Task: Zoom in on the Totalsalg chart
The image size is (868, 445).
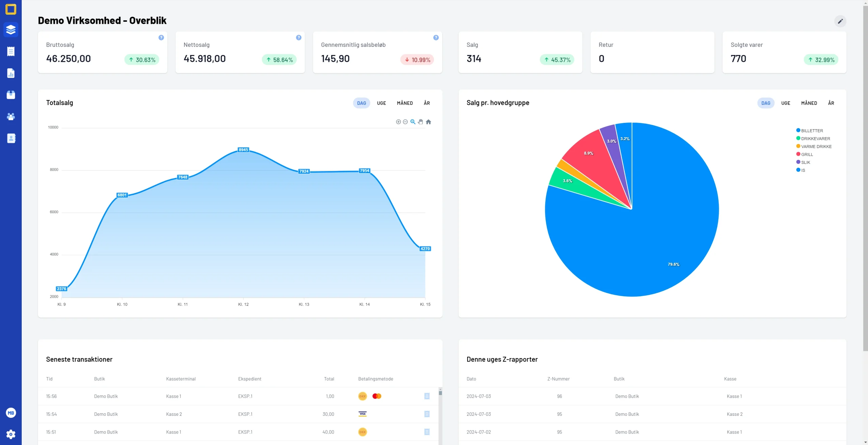Action: point(398,122)
